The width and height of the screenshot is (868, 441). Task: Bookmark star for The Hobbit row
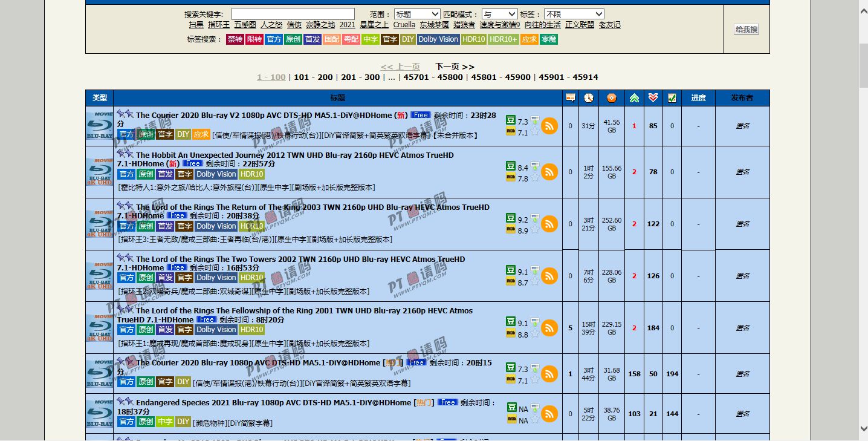coord(534,177)
